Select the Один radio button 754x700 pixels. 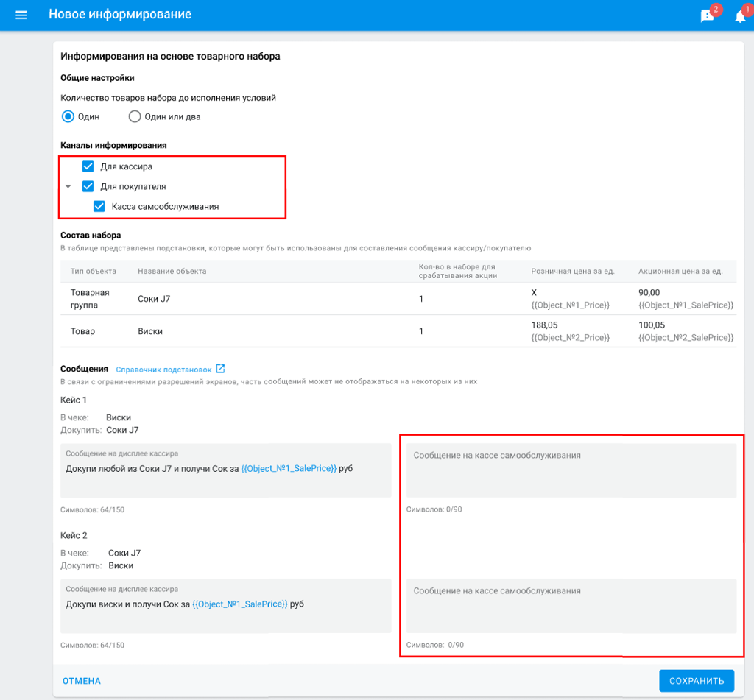[68, 116]
